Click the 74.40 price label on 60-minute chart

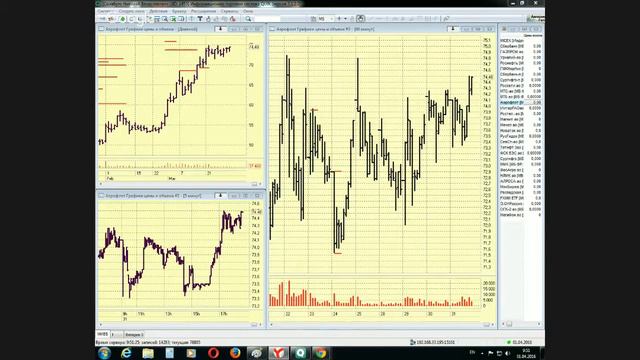click(488, 77)
